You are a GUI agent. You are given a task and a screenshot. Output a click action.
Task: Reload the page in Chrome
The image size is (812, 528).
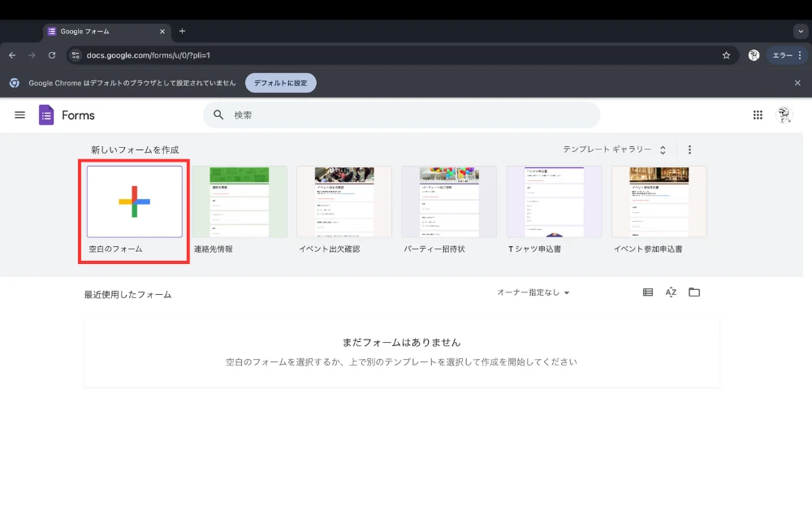(52, 55)
